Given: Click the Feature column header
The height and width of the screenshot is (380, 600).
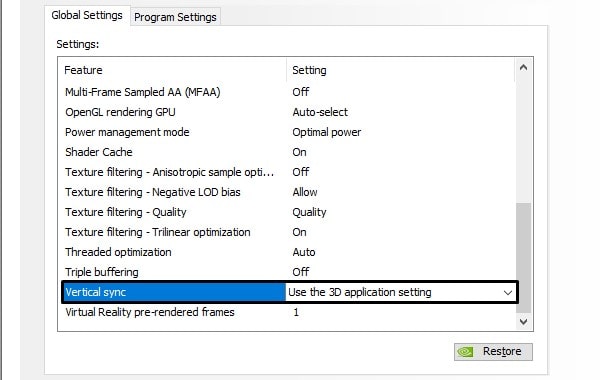Looking at the screenshot, I should pyautogui.click(x=83, y=70).
